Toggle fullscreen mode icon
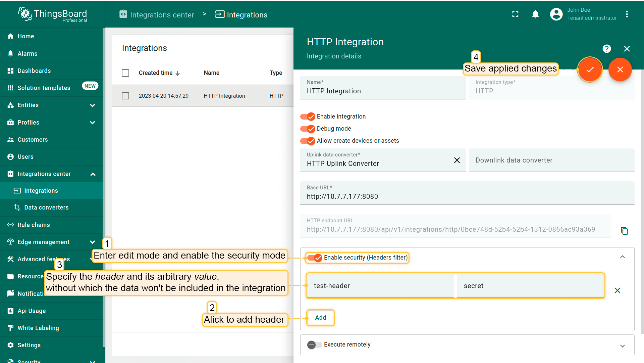Image resolution: width=644 pixels, height=363 pixels. pos(515,14)
